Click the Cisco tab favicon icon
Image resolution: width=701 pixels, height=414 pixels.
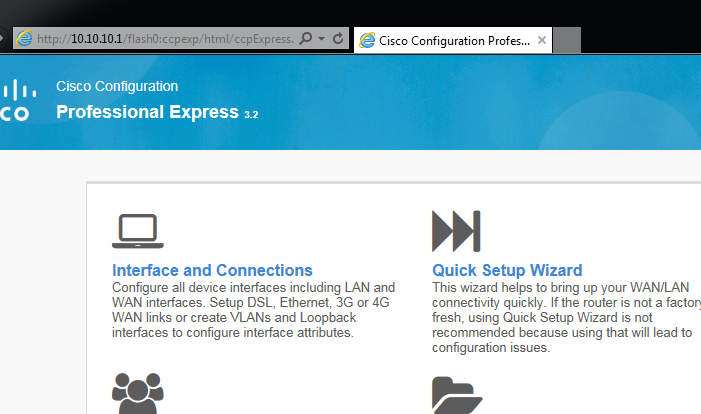pos(368,40)
